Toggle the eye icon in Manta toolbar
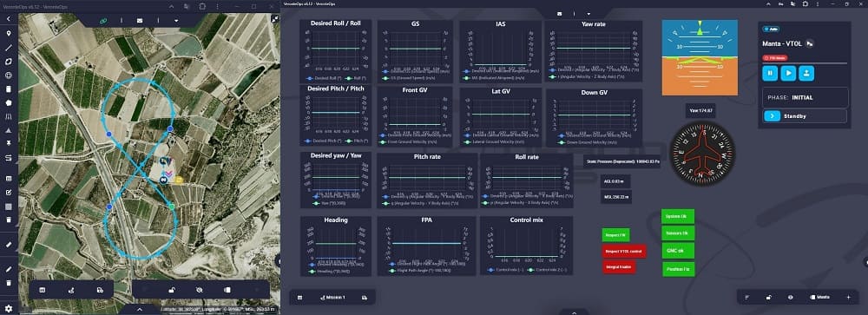The width and height of the screenshot is (868, 315). pyautogui.click(x=790, y=298)
